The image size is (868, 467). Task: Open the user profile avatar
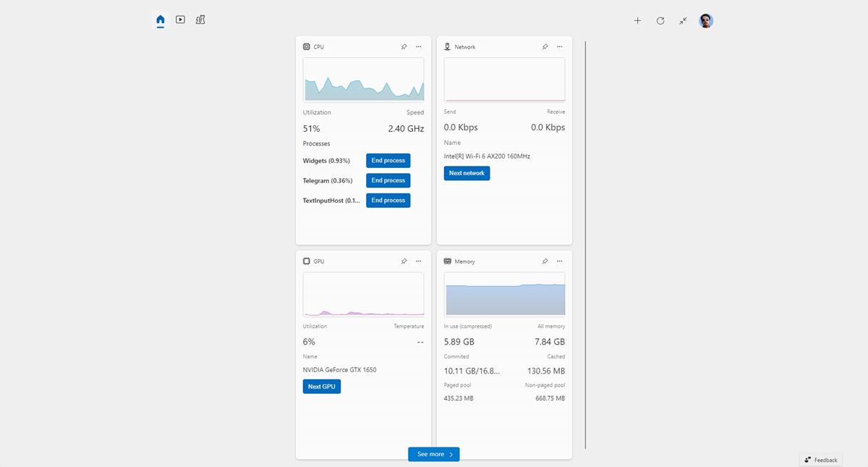pyautogui.click(x=706, y=21)
